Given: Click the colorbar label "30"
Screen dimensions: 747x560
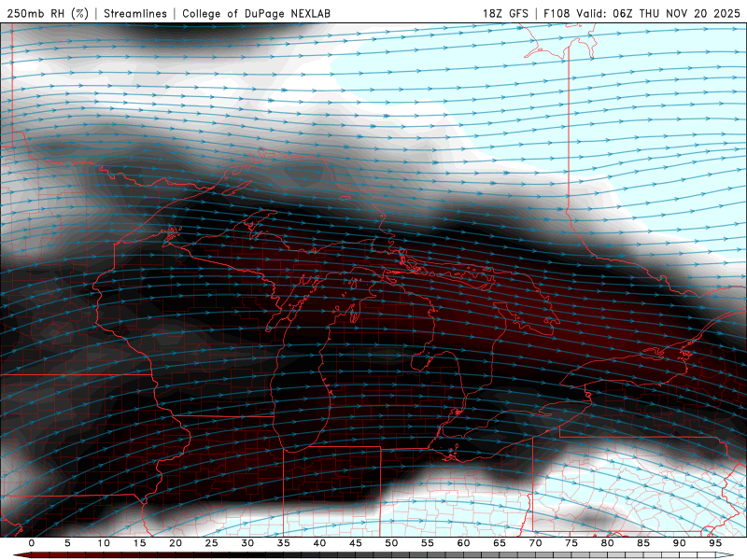Looking at the screenshot, I should tap(247, 543).
